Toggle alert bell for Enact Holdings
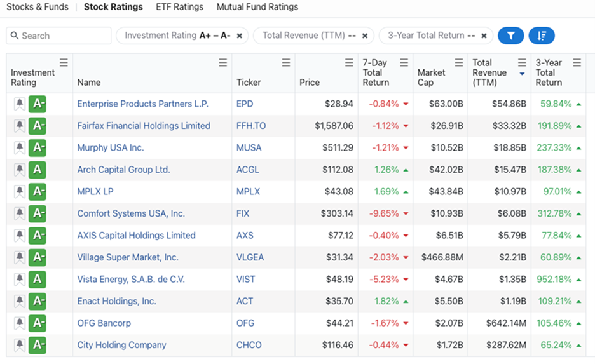This screenshot has height=364, width=595. coord(19,302)
